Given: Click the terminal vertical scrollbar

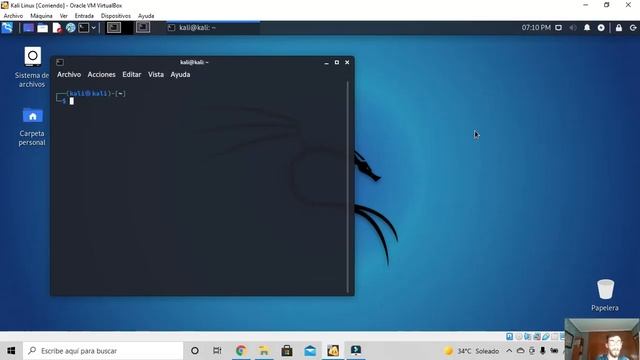Looking at the screenshot, I should pyautogui.click(x=348, y=187).
